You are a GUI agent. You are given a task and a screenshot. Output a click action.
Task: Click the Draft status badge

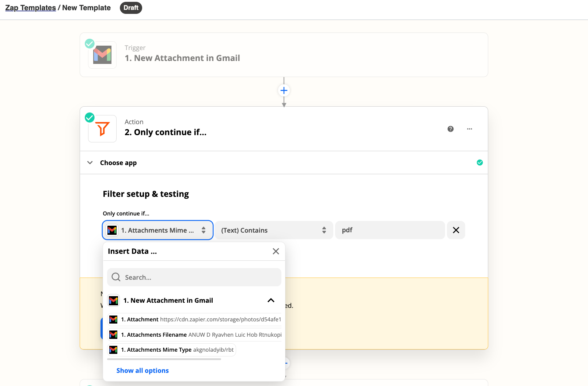click(131, 8)
